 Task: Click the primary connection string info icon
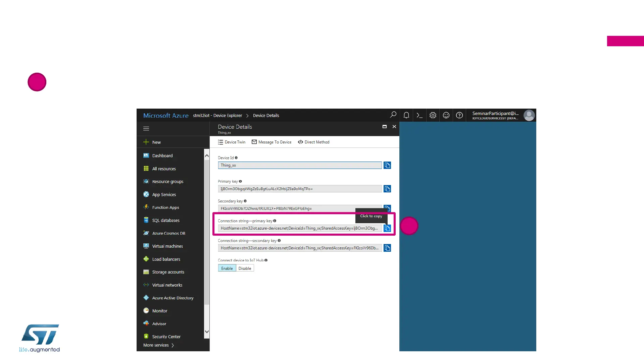pyautogui.click(x=275, y=221)
